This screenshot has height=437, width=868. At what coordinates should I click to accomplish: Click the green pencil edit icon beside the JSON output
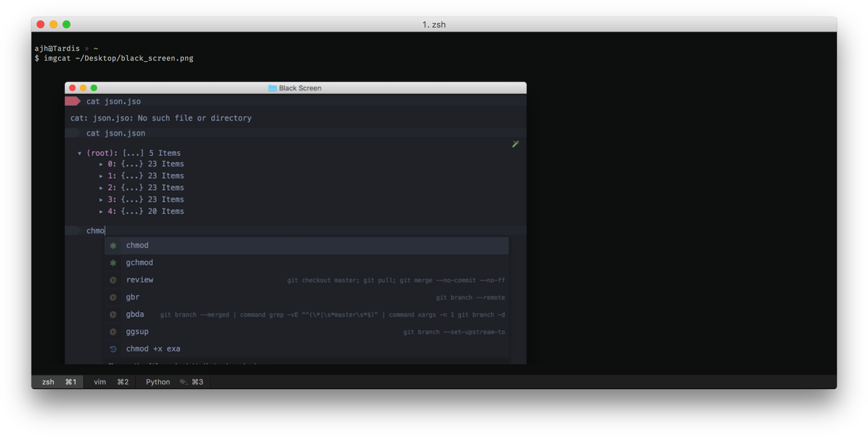[x=515, y=144]
